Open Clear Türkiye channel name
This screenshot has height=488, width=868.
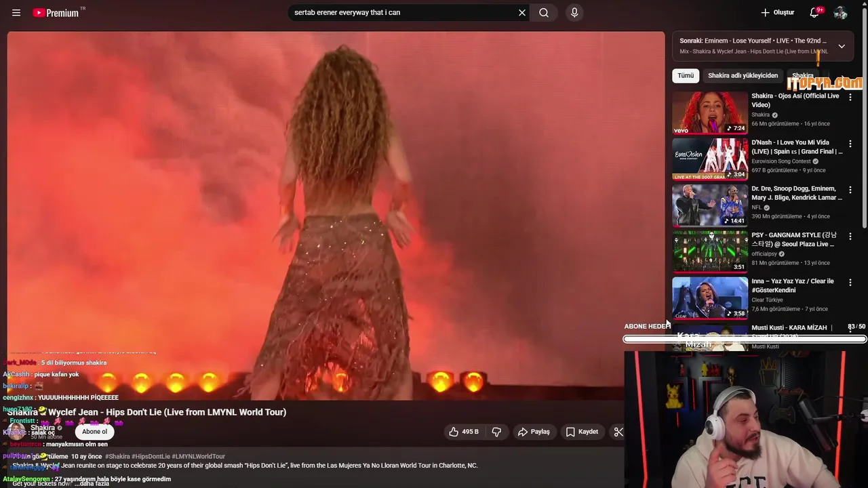767,300
